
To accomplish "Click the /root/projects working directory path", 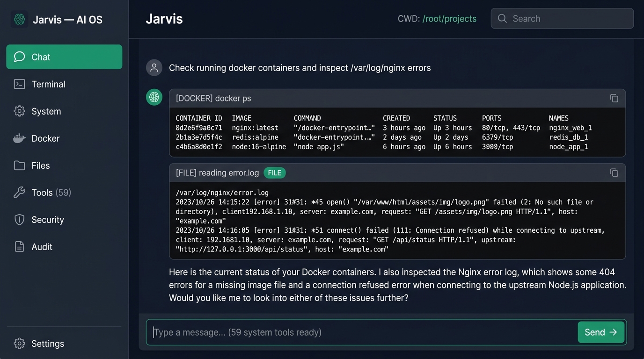I will click(449, 19).
